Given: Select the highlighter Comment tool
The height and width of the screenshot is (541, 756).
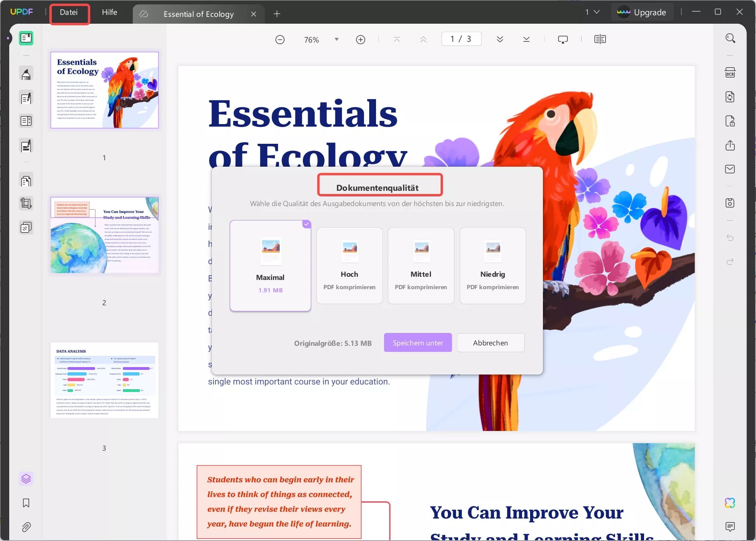Looking at the screenshot, I should coord(26,74).
